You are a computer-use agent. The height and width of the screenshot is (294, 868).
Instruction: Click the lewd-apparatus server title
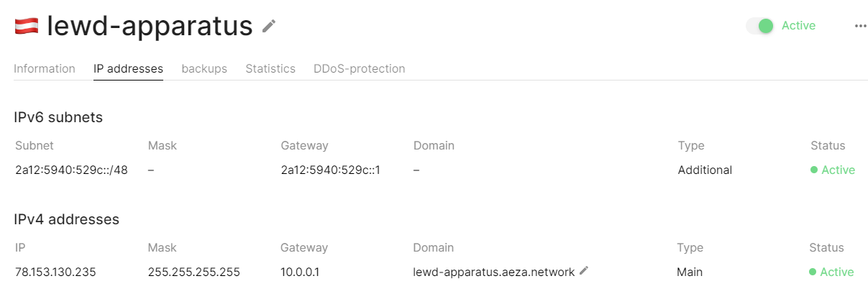[x=150, y=27]
